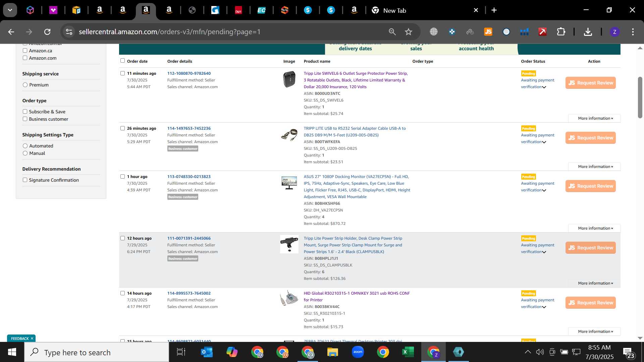Open the Chrome downloads icon
Image resolution: width=644 pixels, height=362 pixels.
pos(588,32)
